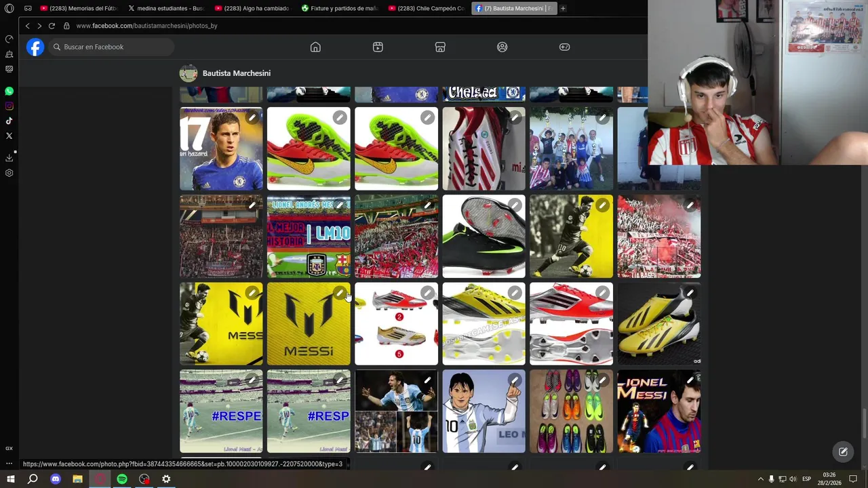
Task: Open the Eden Hazard Chelsea photo
Action: pos(221,148)
